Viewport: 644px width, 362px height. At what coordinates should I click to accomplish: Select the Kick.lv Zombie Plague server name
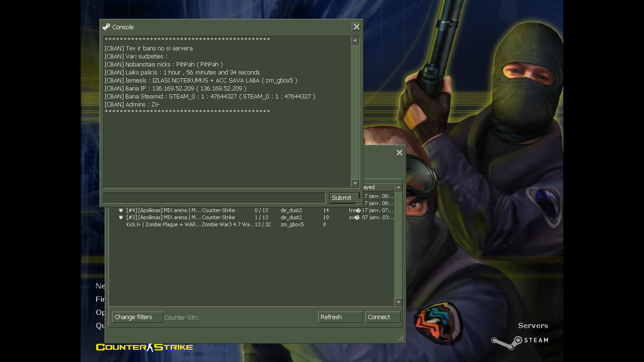point(164,224)
